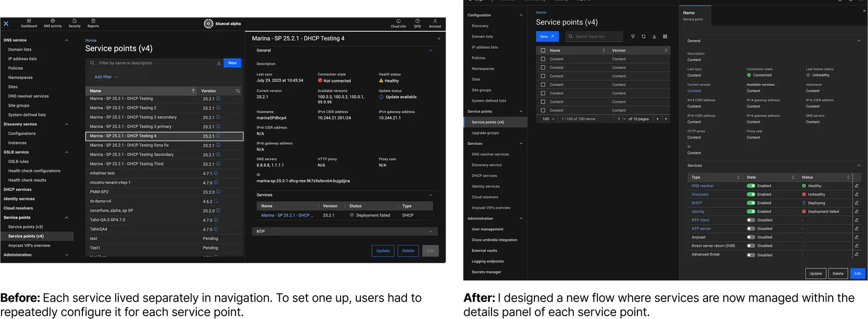Open Domain lists in Before window sidebar
The image size is (868, 319).
tap(20, 49)
